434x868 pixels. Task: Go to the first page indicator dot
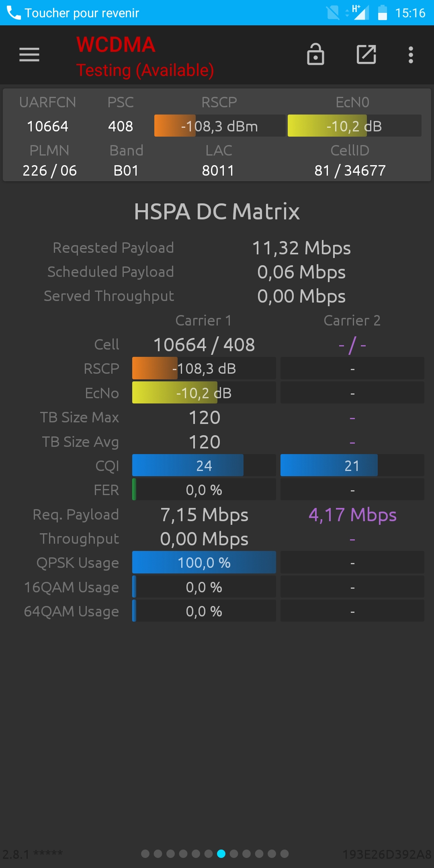[145, 854]
